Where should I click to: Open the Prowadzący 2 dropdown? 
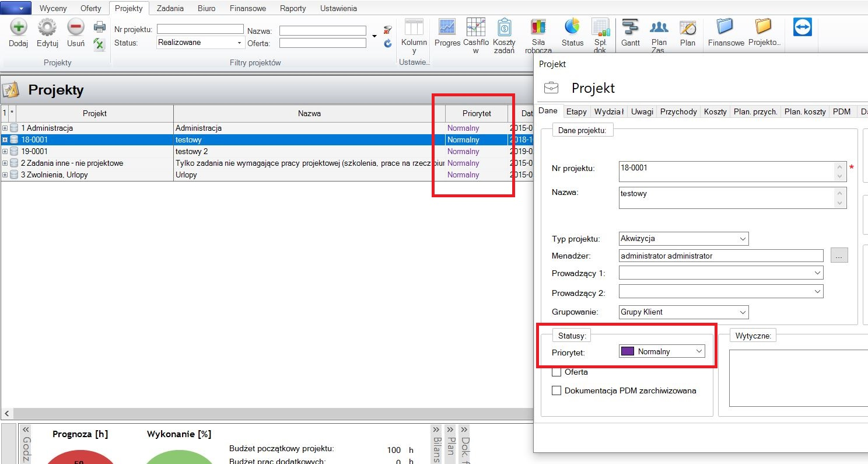(817, 291)
